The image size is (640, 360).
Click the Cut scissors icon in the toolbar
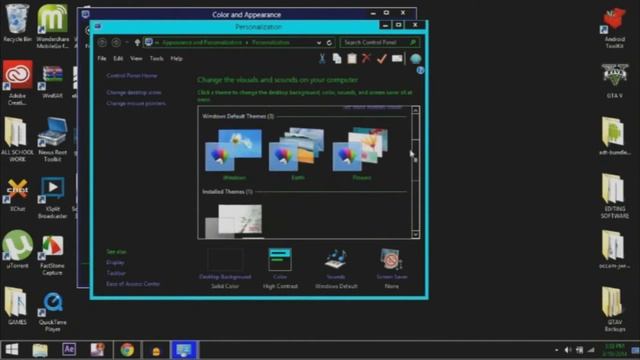(322, 59)
